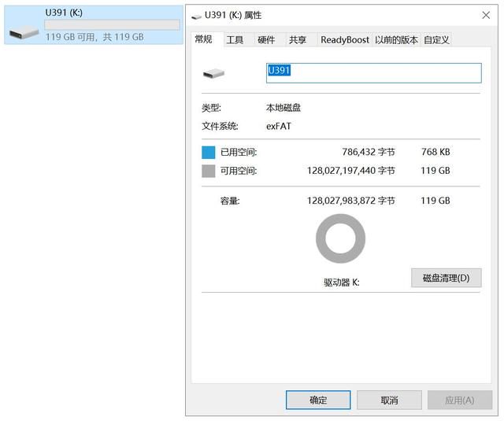This screenshot has height=421, width=504.
Task: Click the volume label field containing U391
Action: coord(374,73)
